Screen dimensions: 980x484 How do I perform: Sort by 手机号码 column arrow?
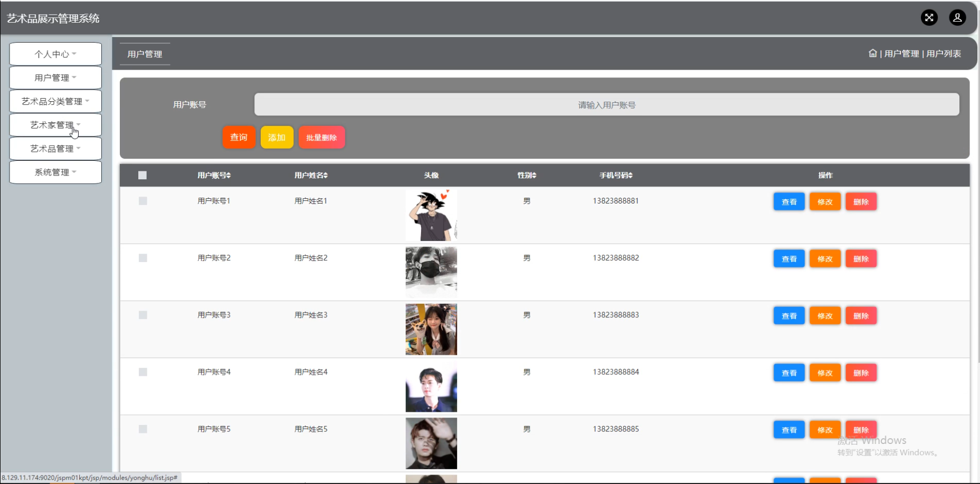(631, 175)
